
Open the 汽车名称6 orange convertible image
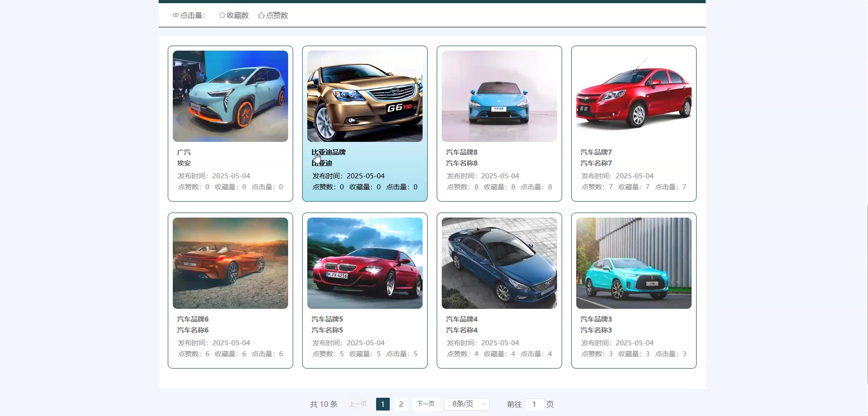click(x=230, y=263)
